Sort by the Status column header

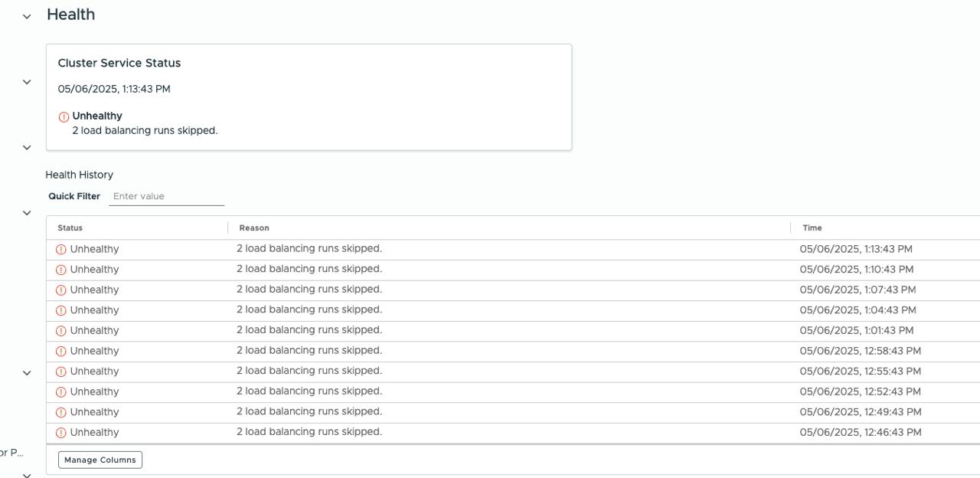pos(70,228)
